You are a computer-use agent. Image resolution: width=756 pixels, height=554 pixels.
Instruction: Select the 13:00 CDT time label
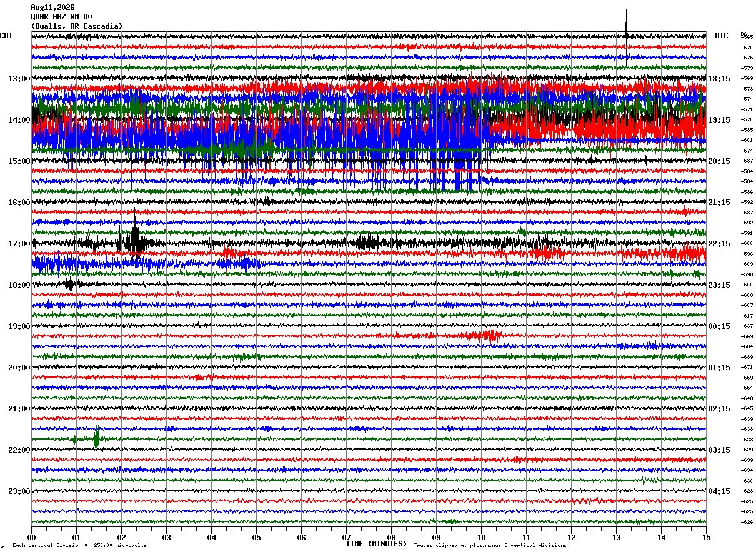pos(19,78)
